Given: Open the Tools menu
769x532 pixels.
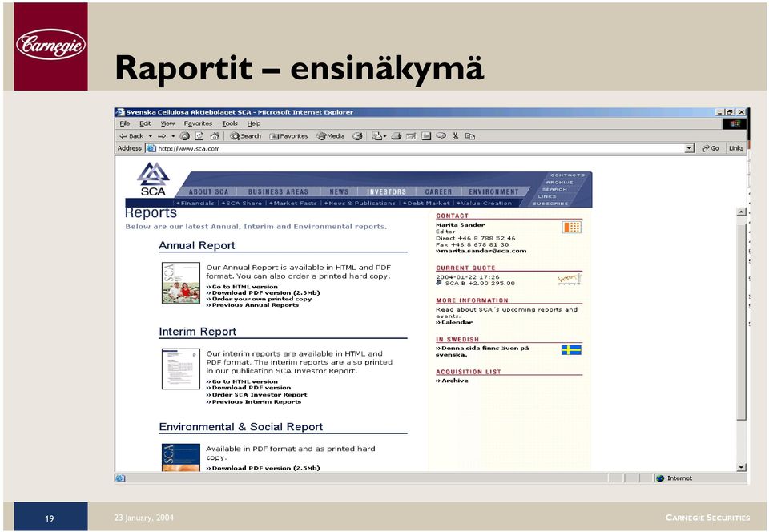Looking at the screenshot, I should click(x=230, y=123).
